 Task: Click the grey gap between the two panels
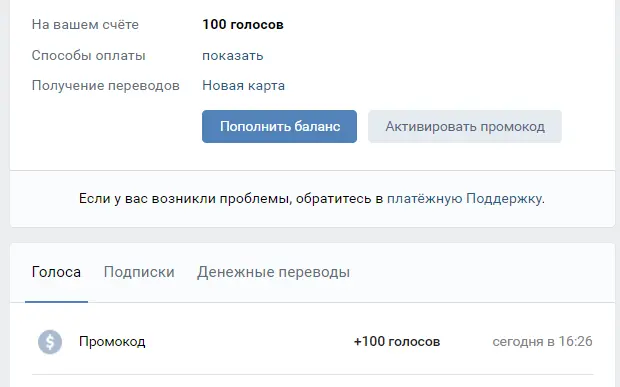coord(312,235)
